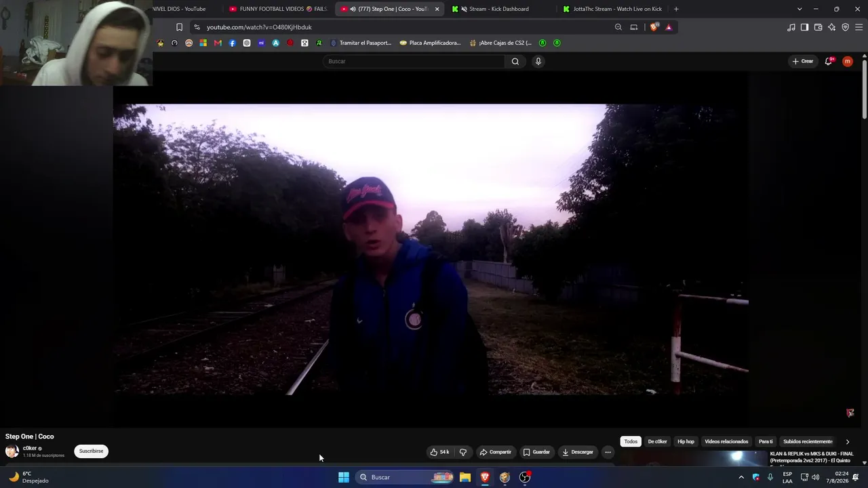868x488 pixels.
Task: Open the system tray volume icon
Action: 815,477
